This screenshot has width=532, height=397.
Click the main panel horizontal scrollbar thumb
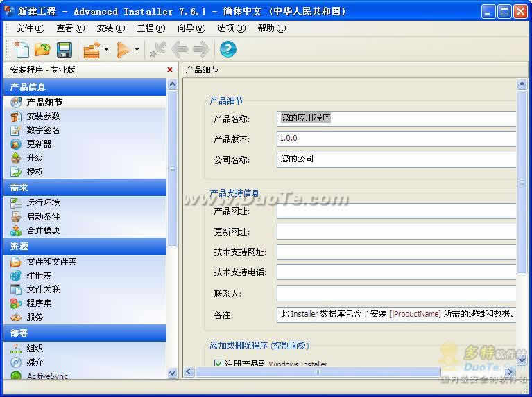(x=318, y=372)
